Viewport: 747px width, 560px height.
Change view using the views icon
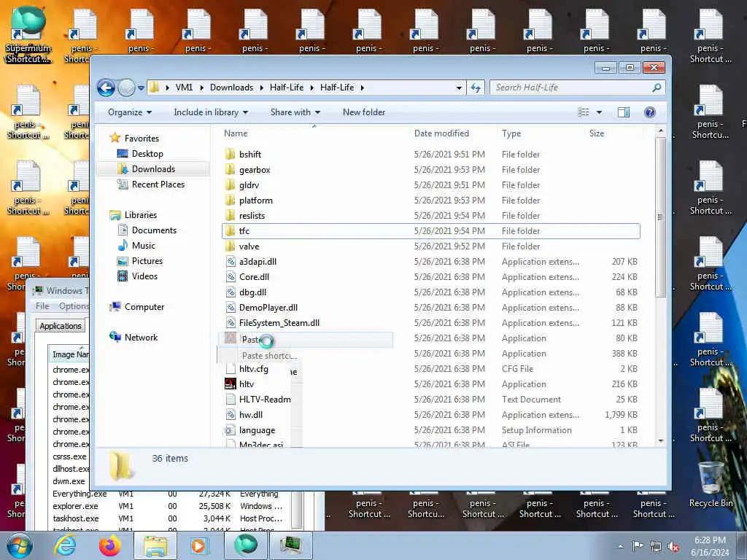[583, 112]
